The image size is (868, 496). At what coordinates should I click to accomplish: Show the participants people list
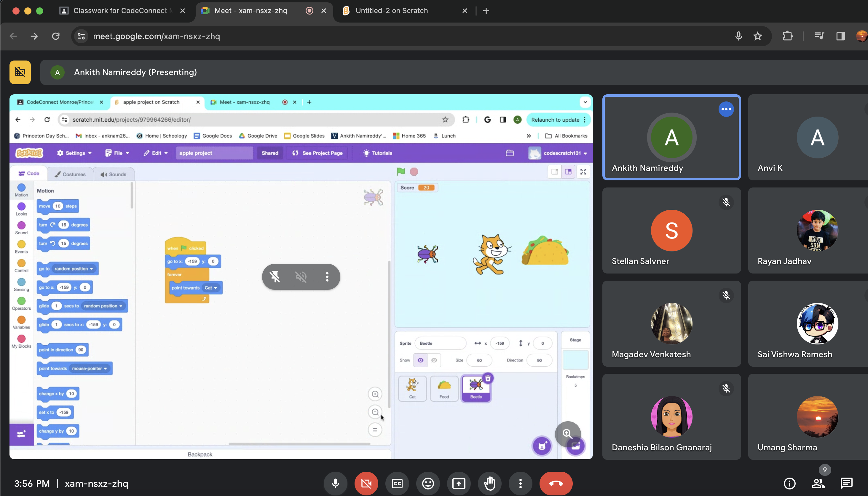click(x=818, y=483)
